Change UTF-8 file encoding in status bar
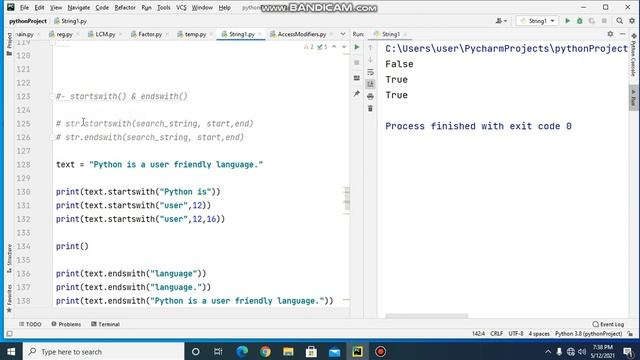This screenshot has width=640, height=360. click(516, 334)
